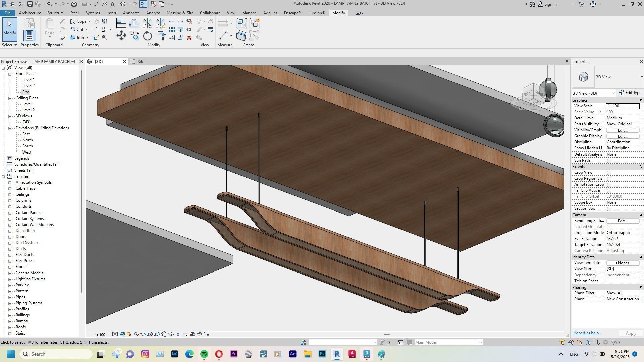Screen dimensions: 644x362
Task: Select the Copy tool in Modify panel
Action: (x=134, y=36)
